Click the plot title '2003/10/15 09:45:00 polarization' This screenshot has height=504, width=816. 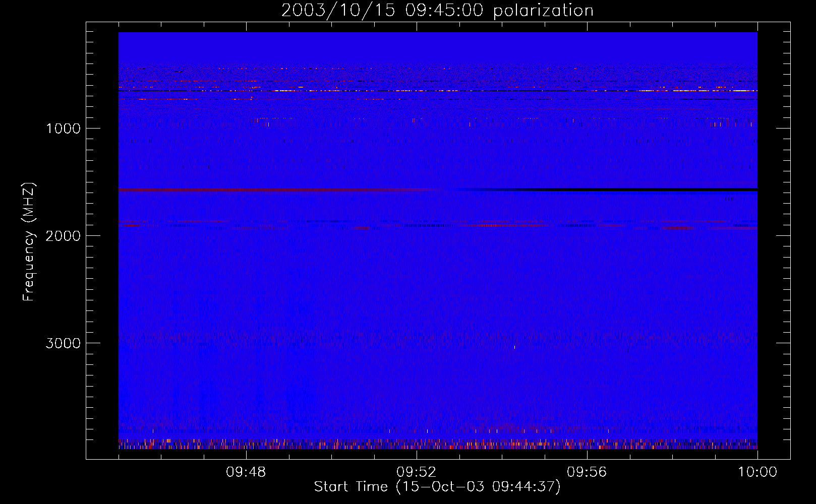click(x=437, y=11)
